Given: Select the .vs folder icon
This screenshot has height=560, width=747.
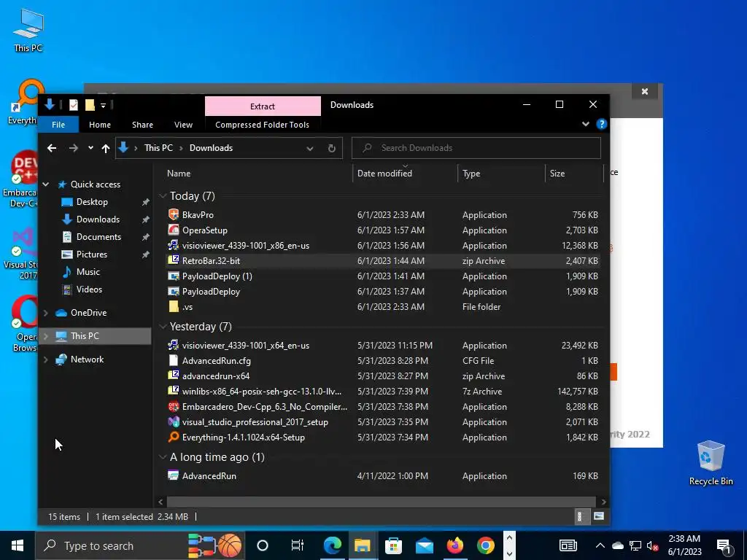Looking at the screenshot, I should coord(174,307).
